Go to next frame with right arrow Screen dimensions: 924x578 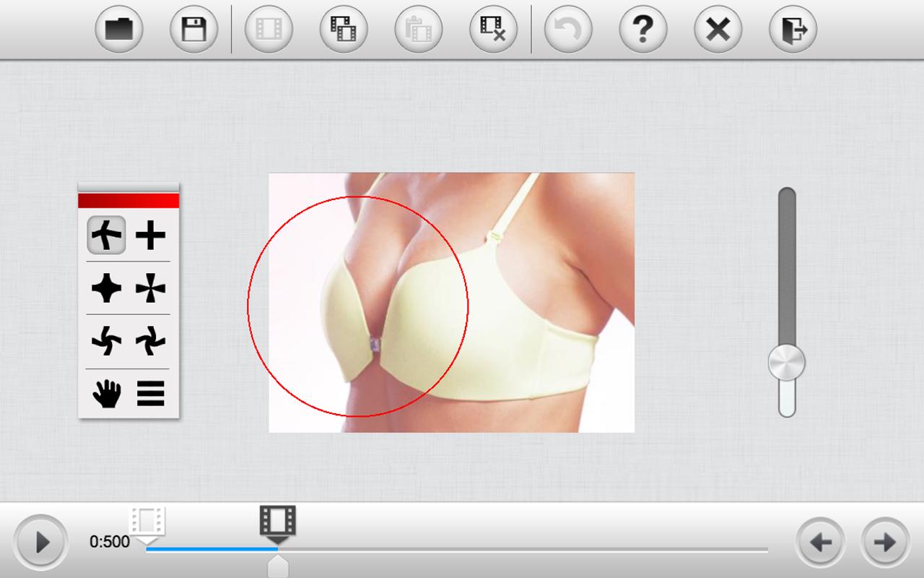(886, 542)
